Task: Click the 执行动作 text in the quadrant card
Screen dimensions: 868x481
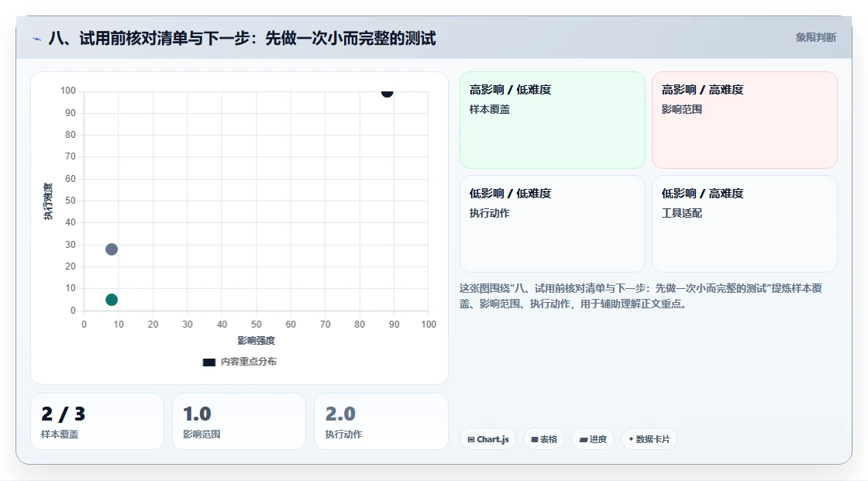Action: (489, 213)
